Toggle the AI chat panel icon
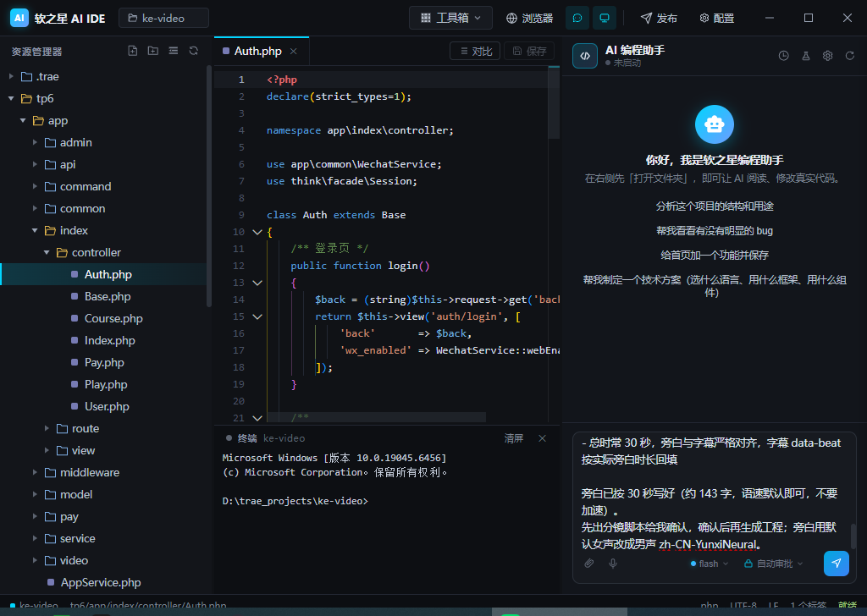The image size is (867, 616). pos(577,19)
